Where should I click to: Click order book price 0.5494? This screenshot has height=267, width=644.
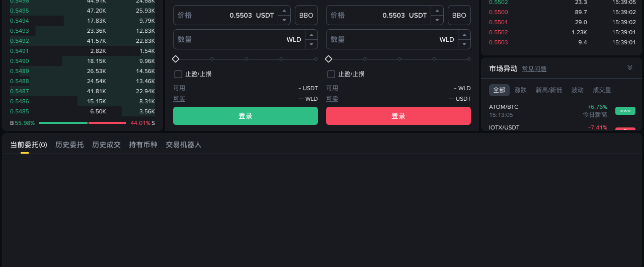[19, 21]
